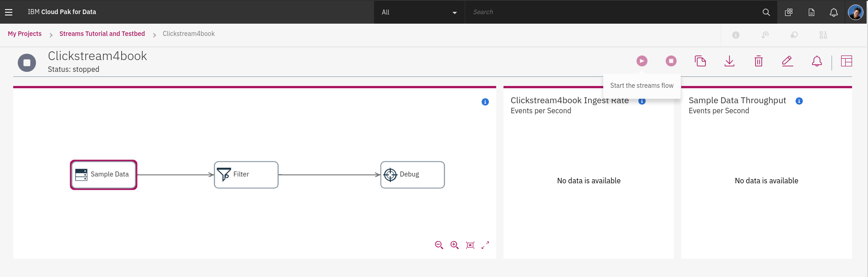
Task: Click the magnifying glass search icon
Action: coord(766,12)
